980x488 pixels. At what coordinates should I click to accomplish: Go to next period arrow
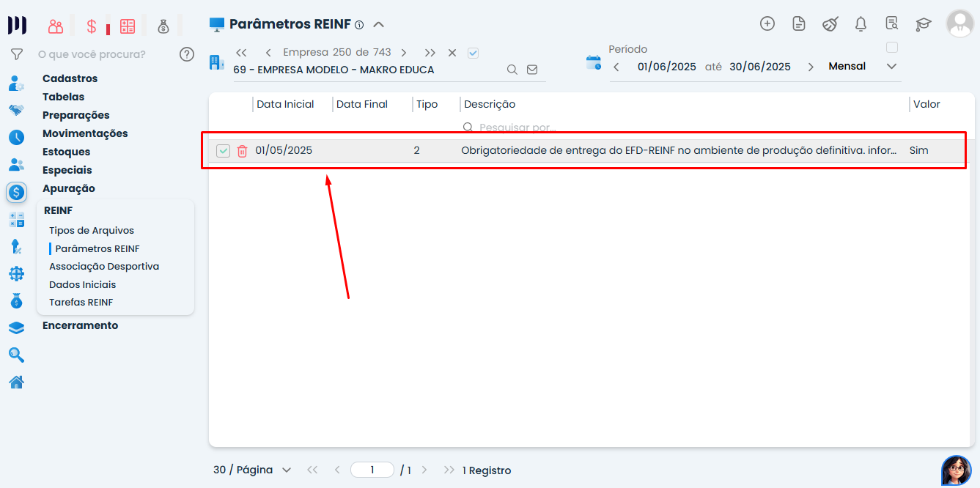click(x=811, y=67)
